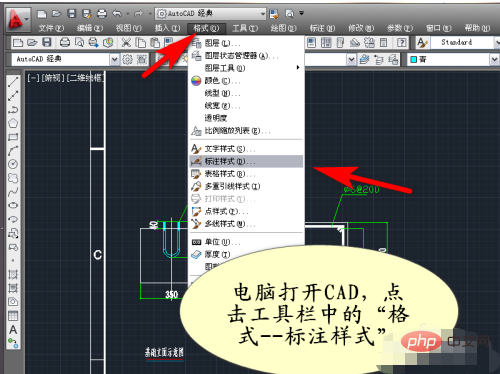Expand 图层工具 submenu
The image size is (500, 374).
246,68
